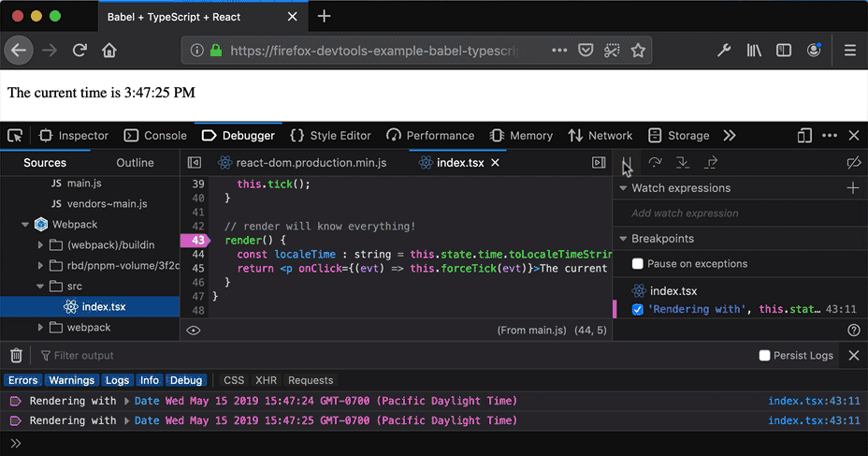The height and width of the screenshot is (456, 868).
Task: Enable the CSS console filter
Action: click(234, 380)
